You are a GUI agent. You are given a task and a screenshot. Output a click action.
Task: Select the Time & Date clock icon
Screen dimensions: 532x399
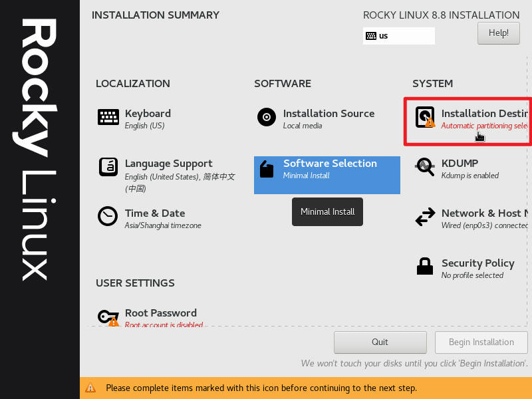pyautogui.click(x=108, y=216)
